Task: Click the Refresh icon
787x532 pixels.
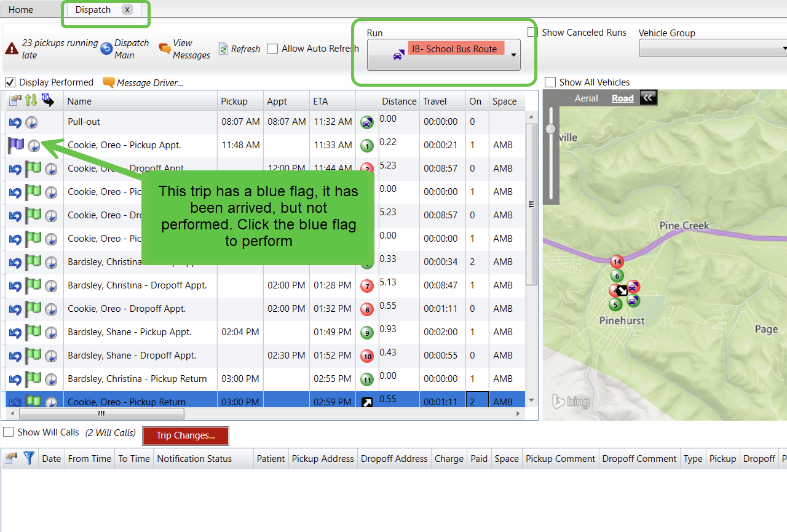Action: [x=223, y=49]
